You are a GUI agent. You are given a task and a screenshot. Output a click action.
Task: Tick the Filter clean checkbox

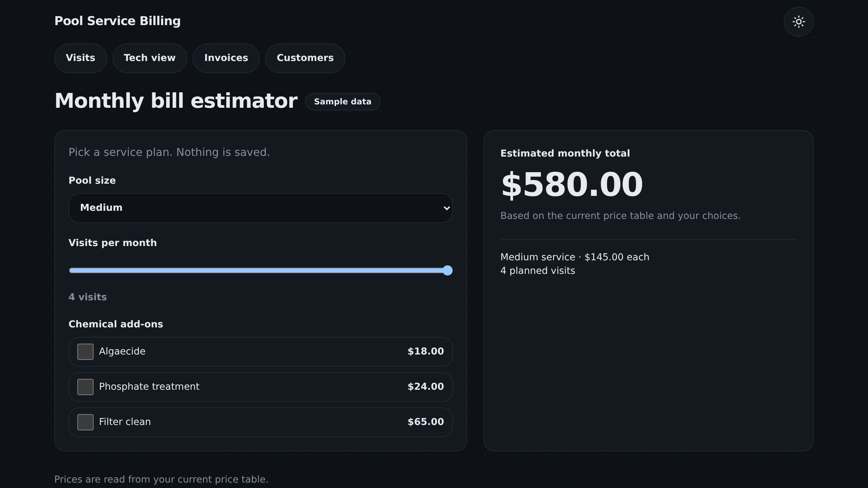[x=85, y=422]
